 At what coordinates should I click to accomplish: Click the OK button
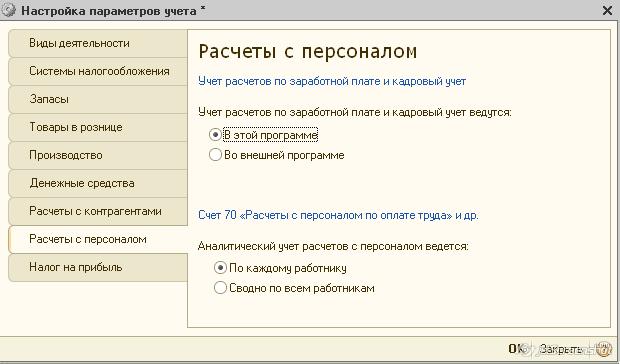pyautogui.click(x=516, y=349)
